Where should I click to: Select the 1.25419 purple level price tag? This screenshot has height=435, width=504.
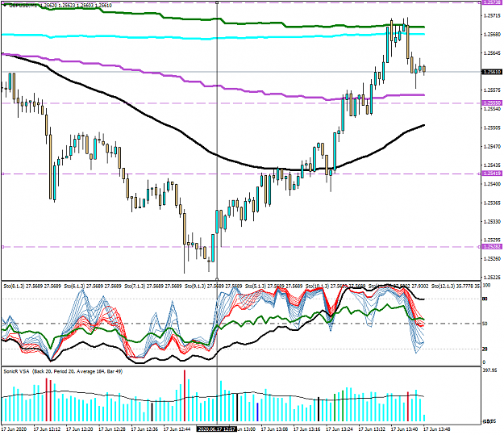point(492,174)
